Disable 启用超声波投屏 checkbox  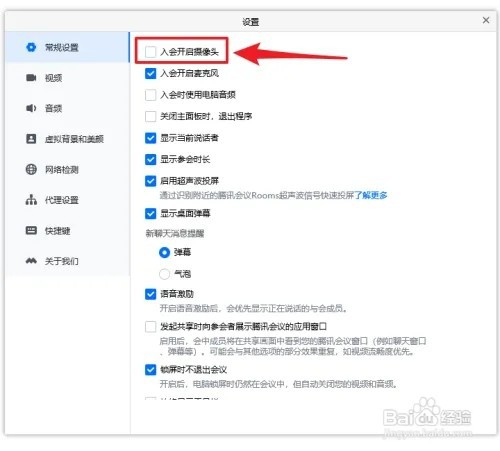coord(150,181)
